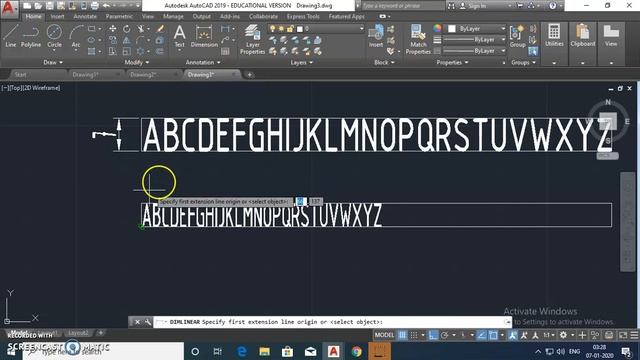Click the white layer color swatch
This screenshot has height=360, width=640.
(300, 29)
